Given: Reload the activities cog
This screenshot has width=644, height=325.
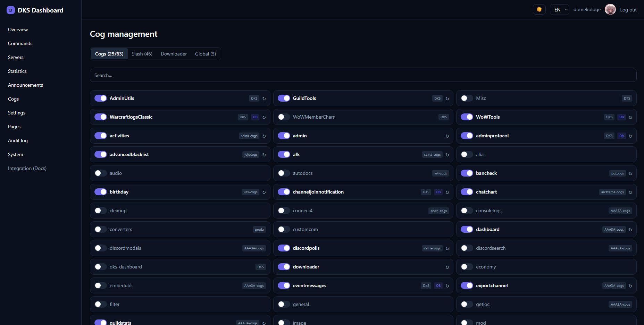Looking at the screenshot, I should click(x=264, y=136).
